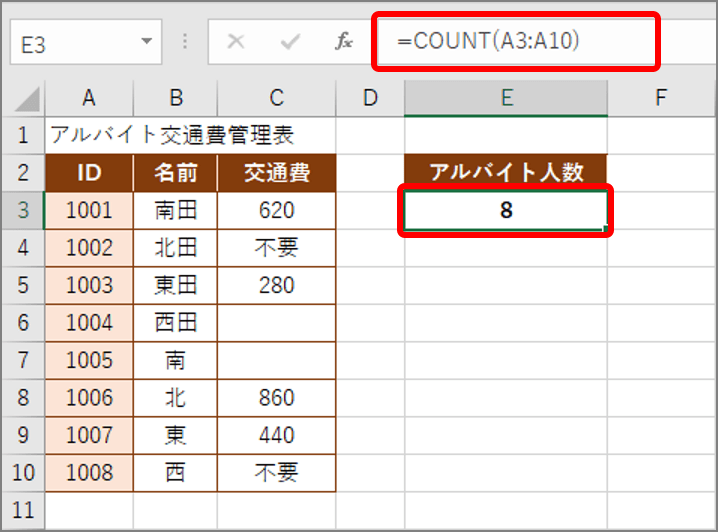This screenshot has width=718, height=532.
Task: Select 不要 cell in row 4
Action: (x=277, y=248)
